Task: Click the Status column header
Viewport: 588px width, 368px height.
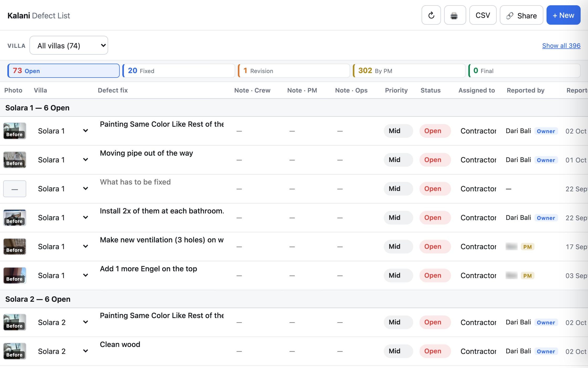Action: coord(430,90)
